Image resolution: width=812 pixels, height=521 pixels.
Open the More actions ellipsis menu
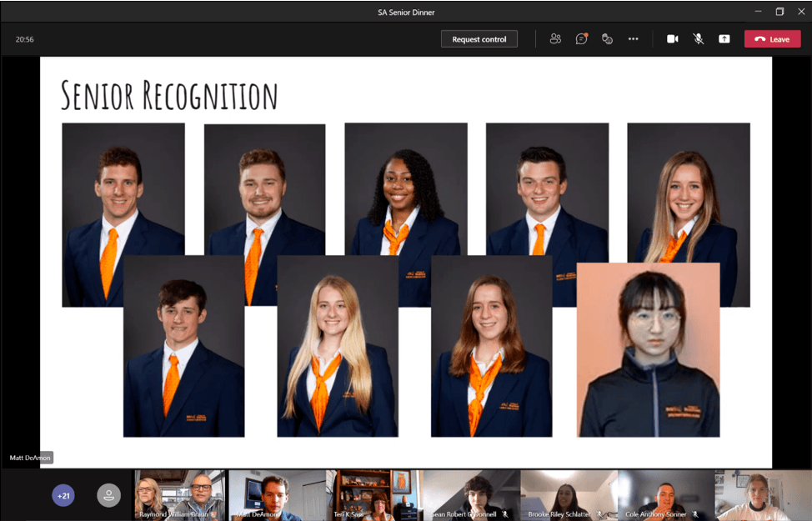coord(633,39)
